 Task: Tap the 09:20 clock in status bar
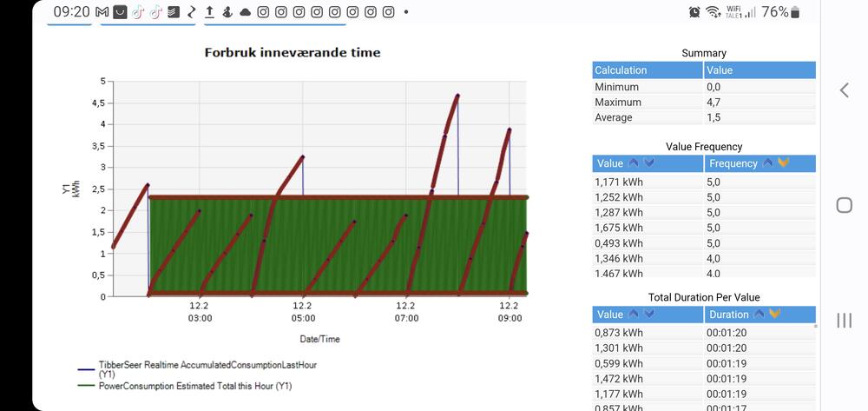pos(72,11)
